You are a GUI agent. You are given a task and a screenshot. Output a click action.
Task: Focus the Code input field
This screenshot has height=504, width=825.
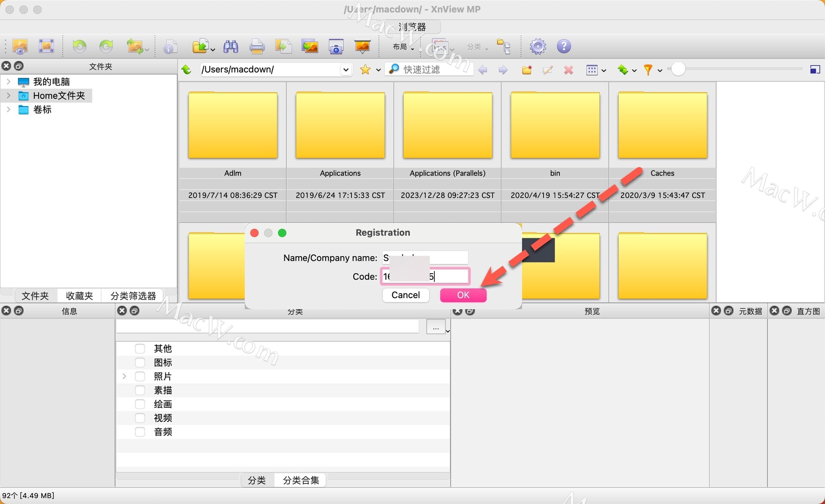[x=425, y=276]
